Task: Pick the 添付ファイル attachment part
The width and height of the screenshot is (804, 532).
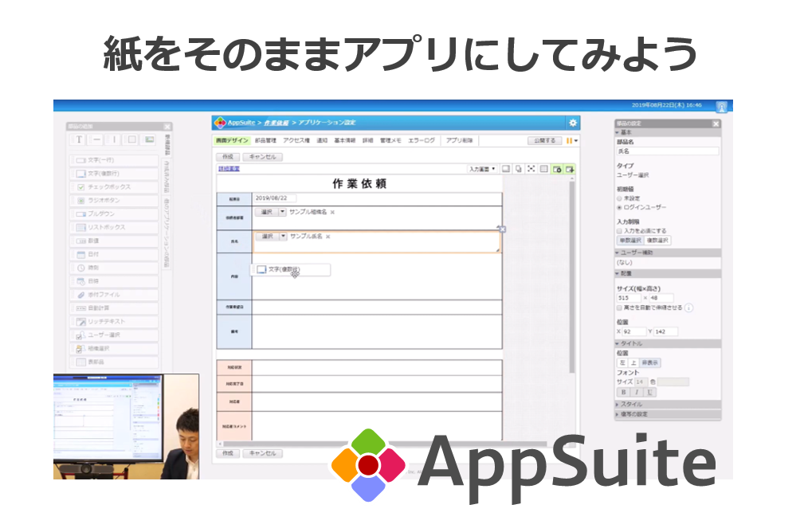Action: (114, 295)
